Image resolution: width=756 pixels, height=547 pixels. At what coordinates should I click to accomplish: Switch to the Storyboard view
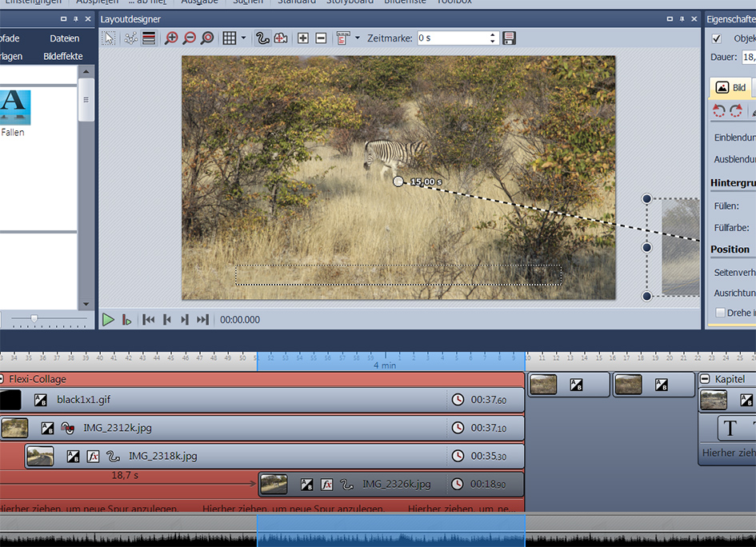[349, 2]
